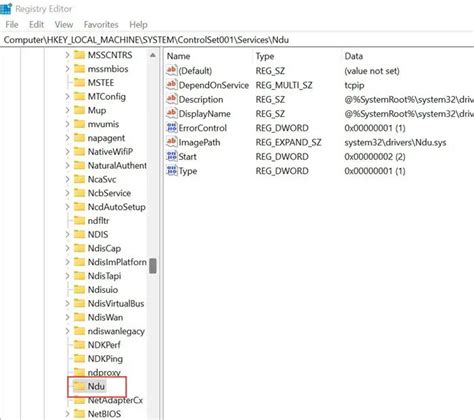Click the registry path address bar
This screenshot has height=420, width=474.
pos(237,40)
